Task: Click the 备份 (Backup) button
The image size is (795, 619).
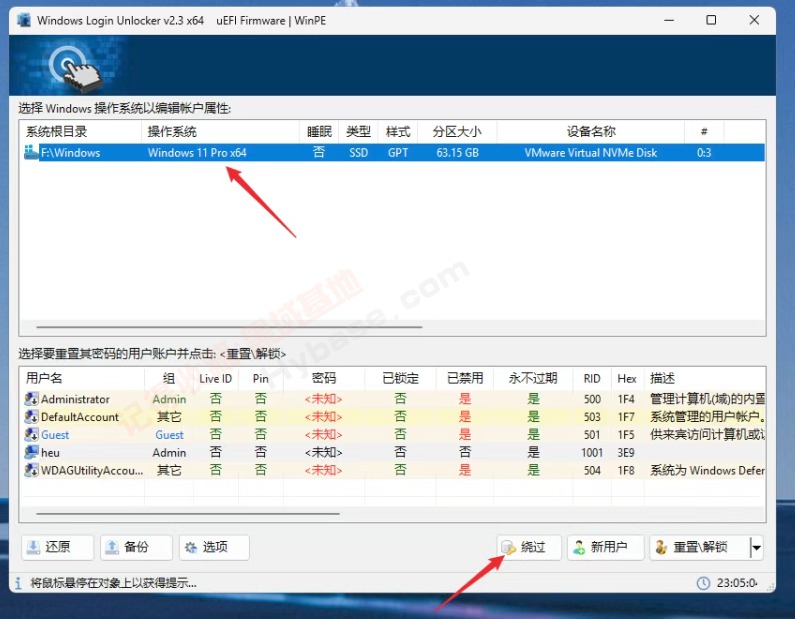Action: point(136,547)
